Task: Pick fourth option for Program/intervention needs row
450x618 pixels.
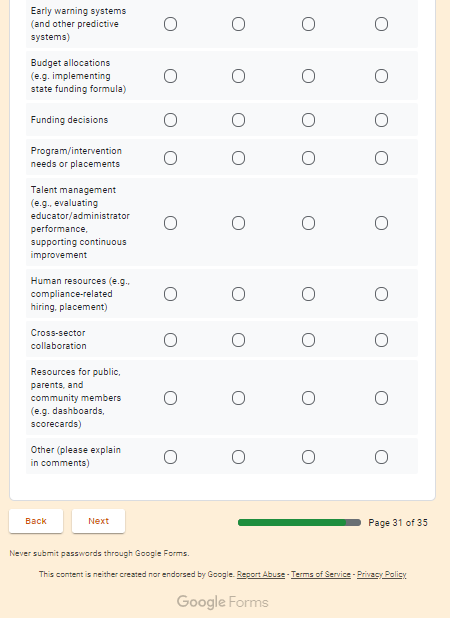Action: [x=381, y=158]
